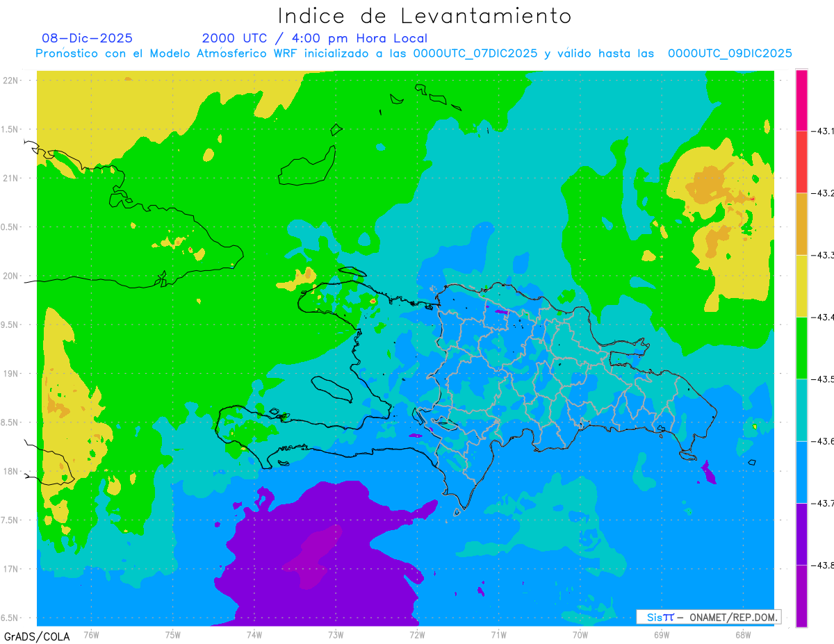Click the latitude label '22N'

pyautogui.click(x=11, y=81)
